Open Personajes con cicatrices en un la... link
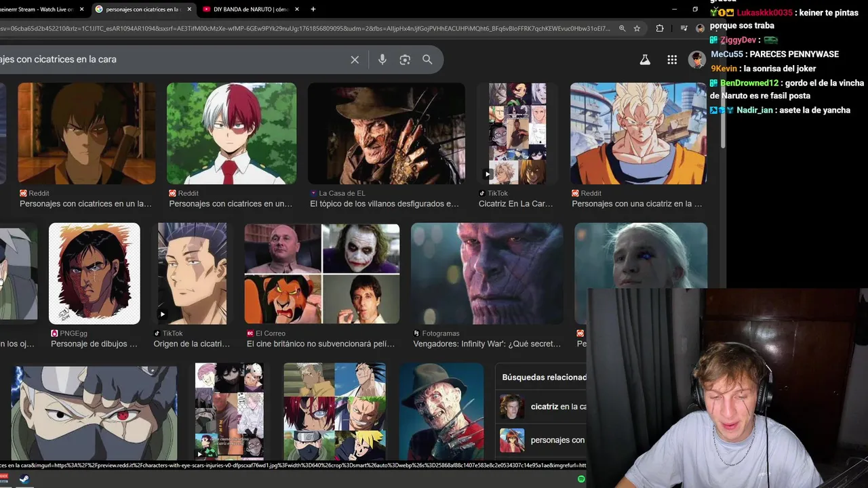 [85, 203]
